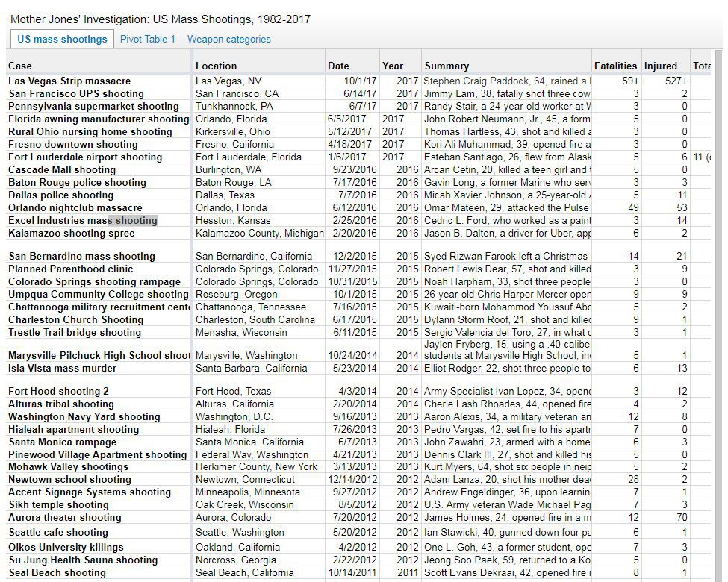Select Colorado Springs shooting rampage case
The width and height of the screenshot is (728, 582).
[99, 281]
